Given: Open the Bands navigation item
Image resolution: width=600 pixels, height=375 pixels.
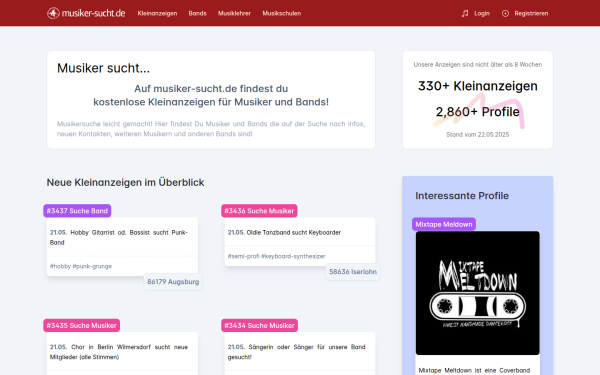Looking at the screenshot, I should click(x=197, y=13).
